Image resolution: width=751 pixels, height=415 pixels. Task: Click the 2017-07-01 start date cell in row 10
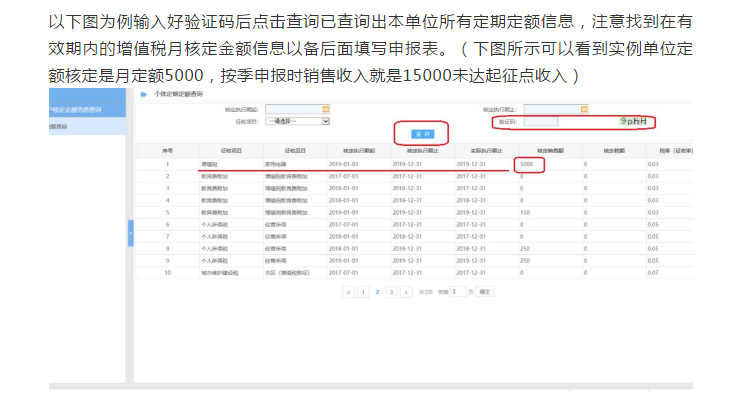coord(343,273)
